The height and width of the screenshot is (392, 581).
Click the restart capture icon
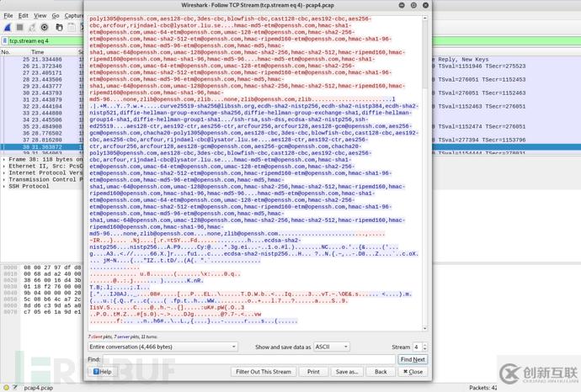click(x=32, y=27)
